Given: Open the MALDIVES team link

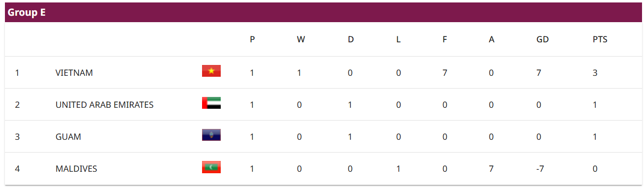Looking at the screenshot, I should pyautogui.click(x=76, y=169).
